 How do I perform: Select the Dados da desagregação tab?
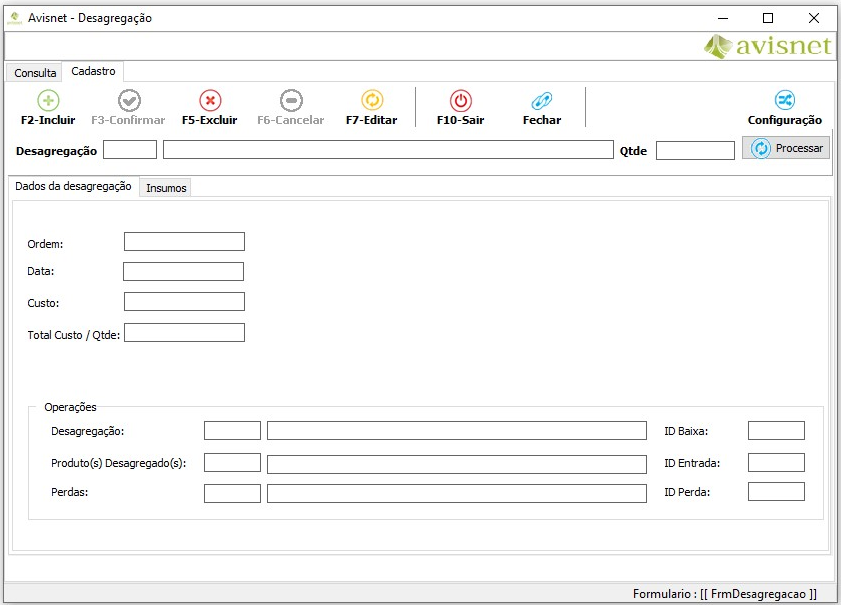(x=73, y=187)
